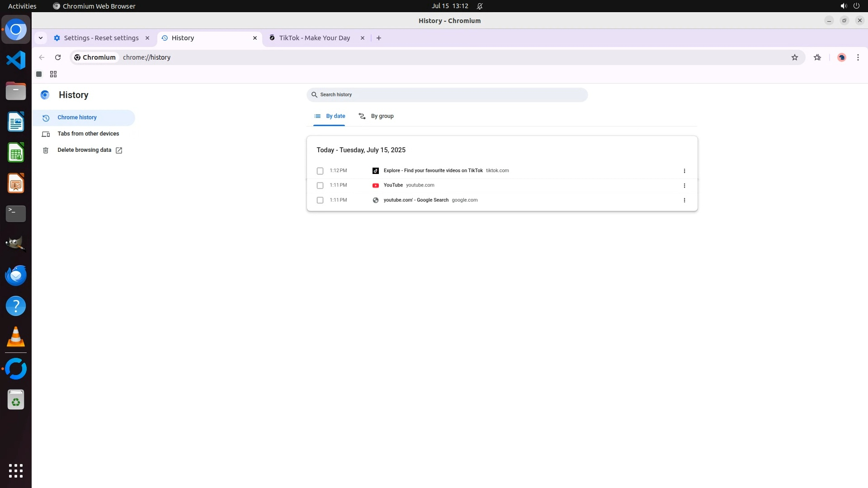Tick the Google Search history entry checkbox
This screenshot has height=488, width=868.
320,200
